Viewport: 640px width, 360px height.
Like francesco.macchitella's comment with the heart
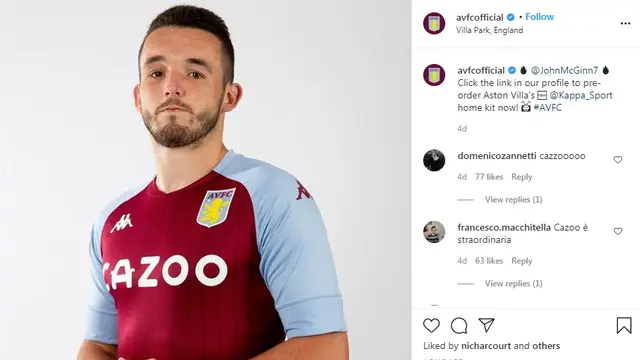618,231
